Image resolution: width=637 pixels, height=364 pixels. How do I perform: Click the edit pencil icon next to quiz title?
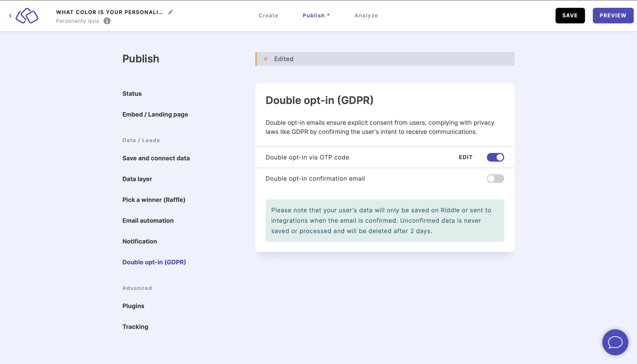click(x=171, y=12)
